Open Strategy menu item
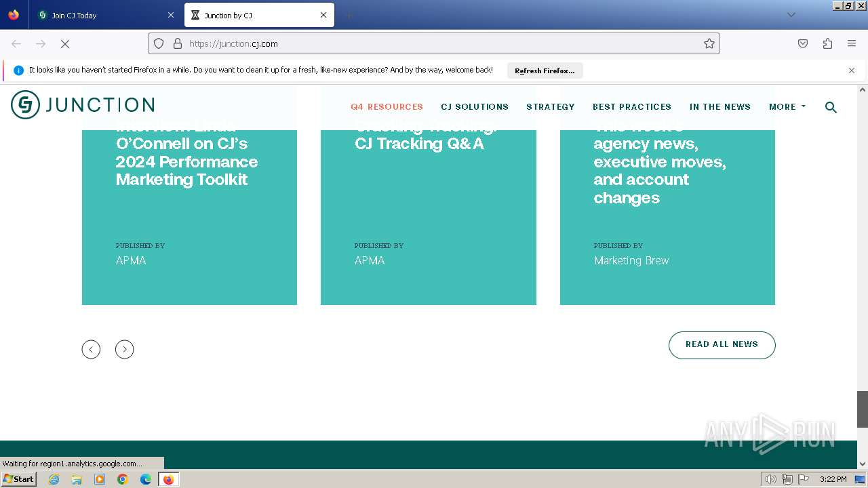 [551, 107]
